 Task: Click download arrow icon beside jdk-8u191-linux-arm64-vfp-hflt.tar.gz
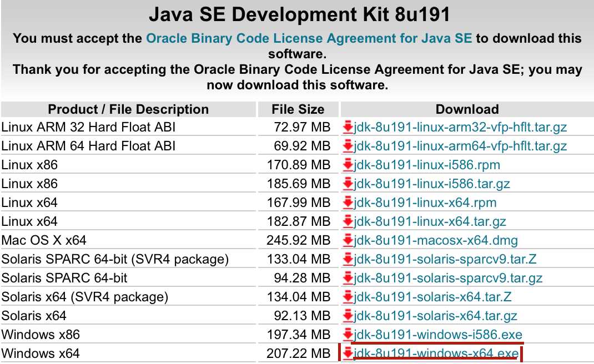click(348, 146)
